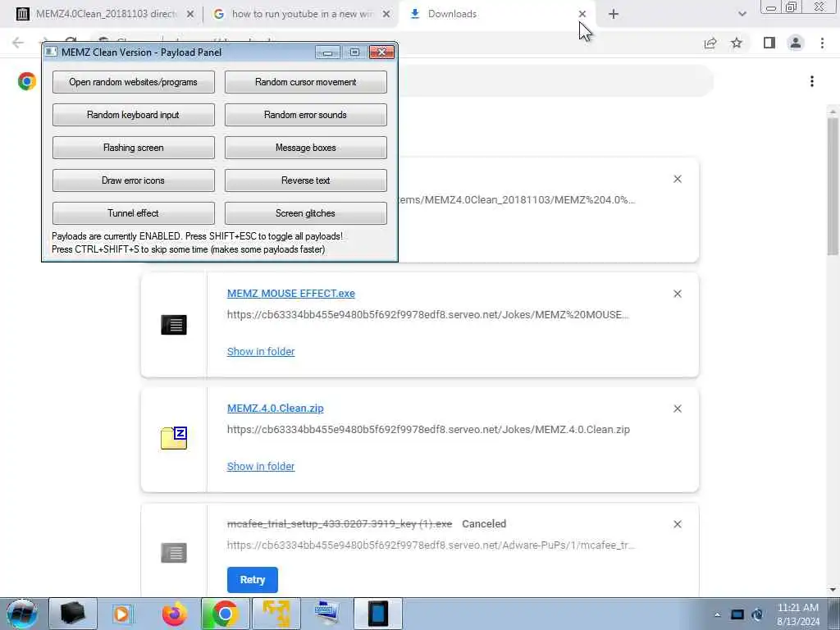Open the black box app in taskbar

pyautogui.click(x=73, y=614)
